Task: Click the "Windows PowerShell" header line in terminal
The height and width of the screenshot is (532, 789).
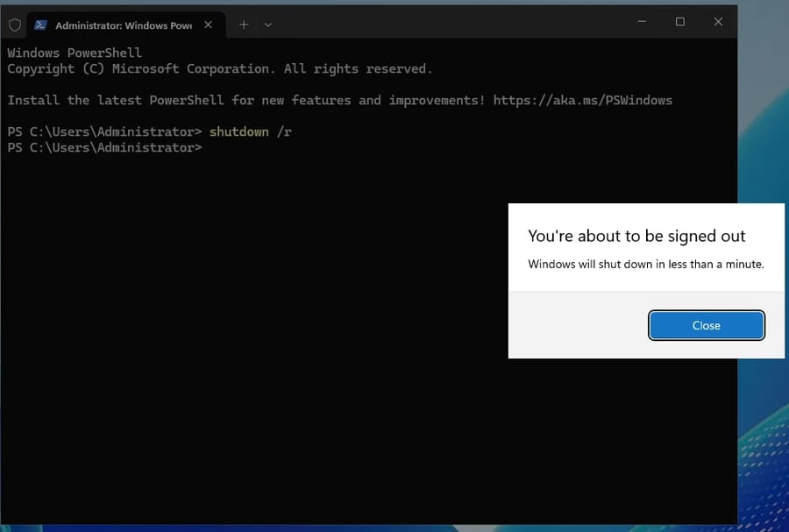Action: tap(74, 53)
